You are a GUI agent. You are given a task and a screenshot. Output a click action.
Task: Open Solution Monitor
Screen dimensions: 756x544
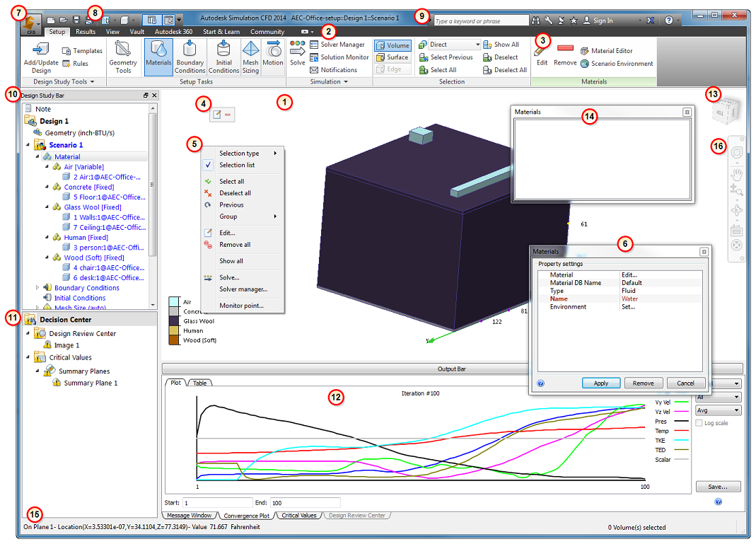[x=339, y=57]
